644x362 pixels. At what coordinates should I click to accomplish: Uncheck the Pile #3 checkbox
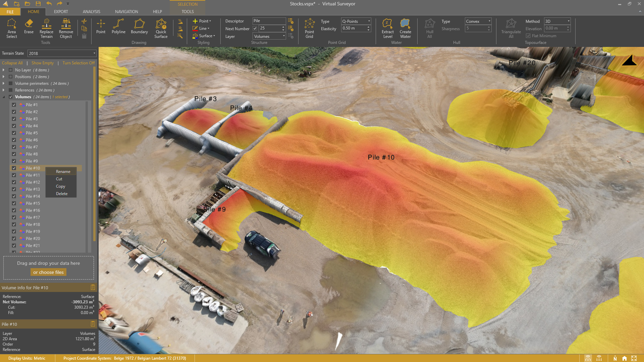[x=14, y=119]
